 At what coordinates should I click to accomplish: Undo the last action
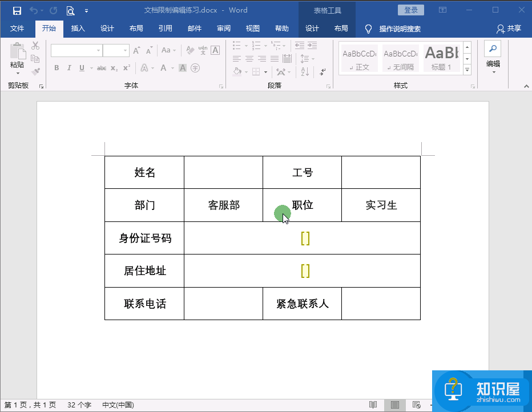34,10
